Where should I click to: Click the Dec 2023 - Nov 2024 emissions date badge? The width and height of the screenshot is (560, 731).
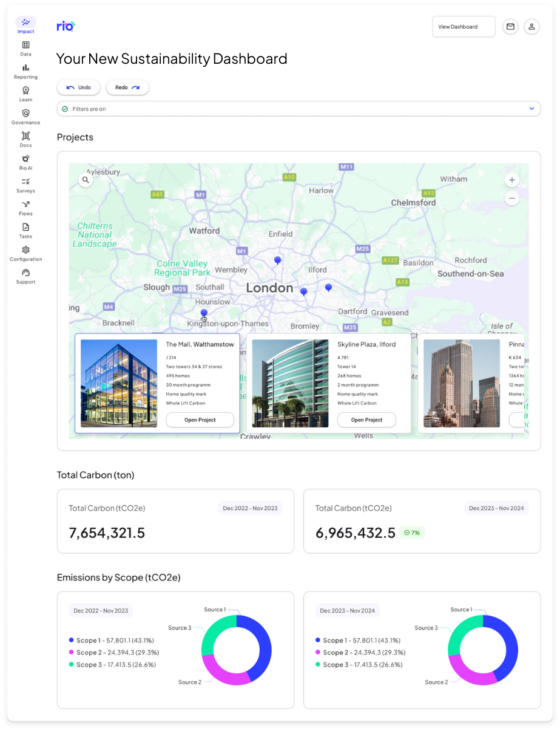347,610
